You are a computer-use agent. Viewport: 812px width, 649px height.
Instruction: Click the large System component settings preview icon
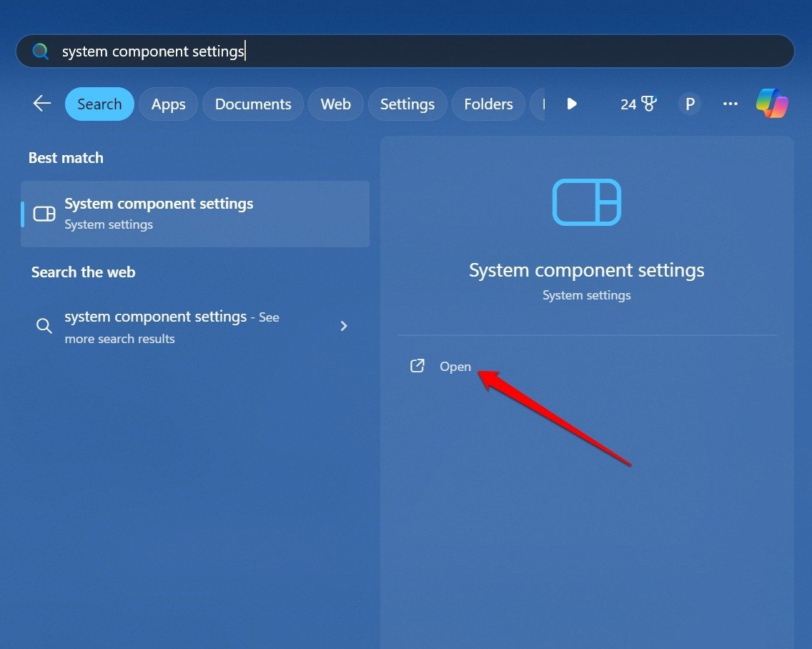(x=587, y=202)
